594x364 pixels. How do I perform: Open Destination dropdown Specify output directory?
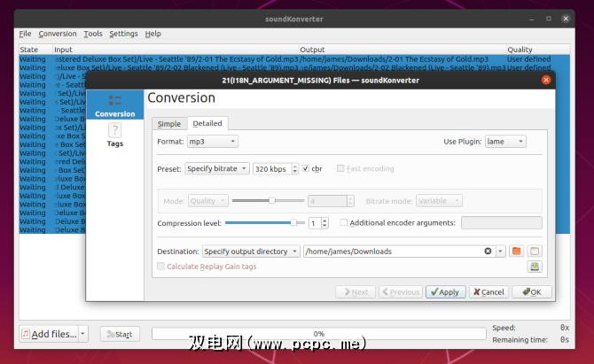pos(251,252)
